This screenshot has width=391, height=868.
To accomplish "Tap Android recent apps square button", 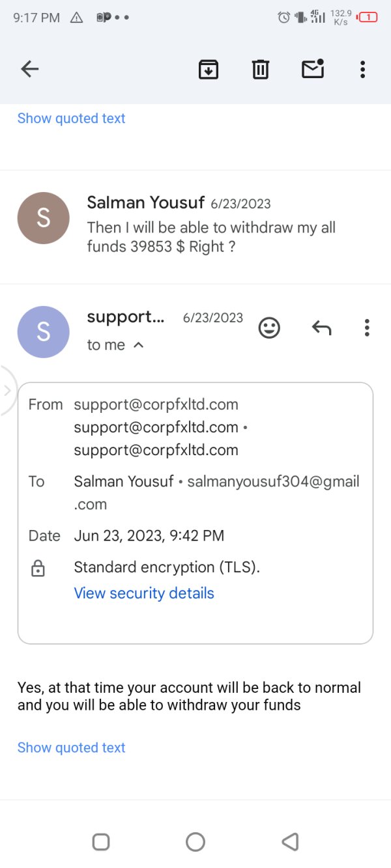I will [x=101, y=842].
